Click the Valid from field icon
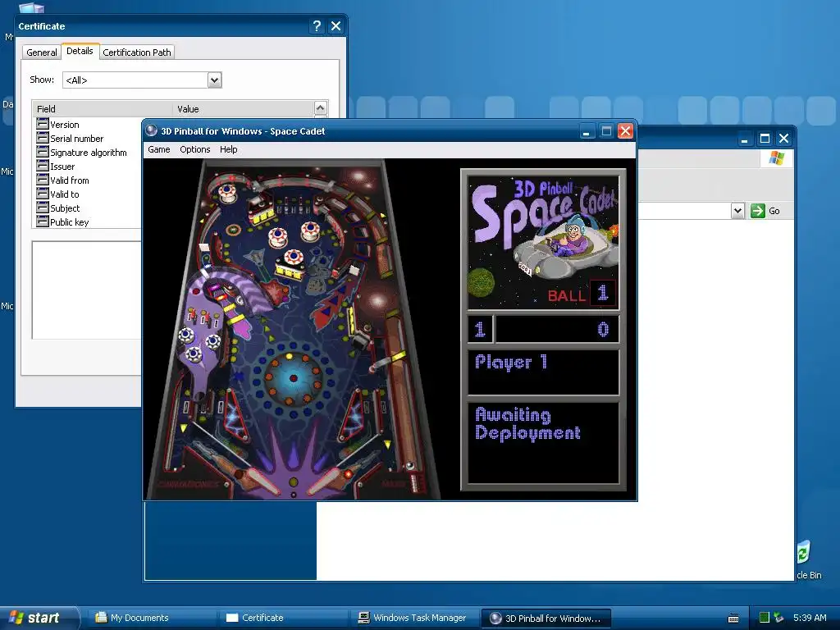 (43, 180)
